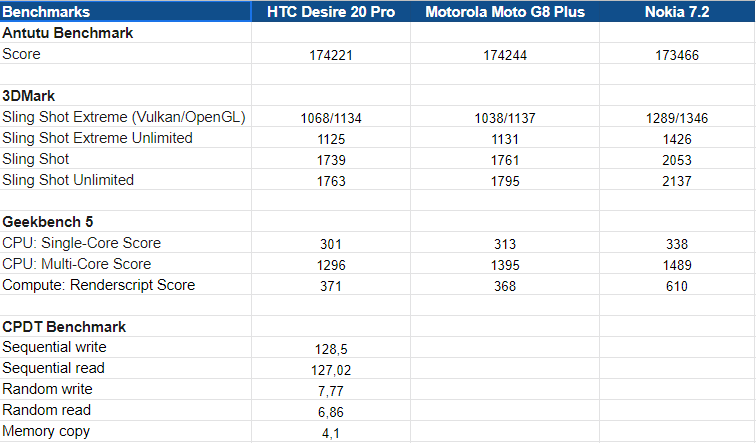756x443 pixels.
Task: Select cell with value 1068/1134
Action: 331,117
